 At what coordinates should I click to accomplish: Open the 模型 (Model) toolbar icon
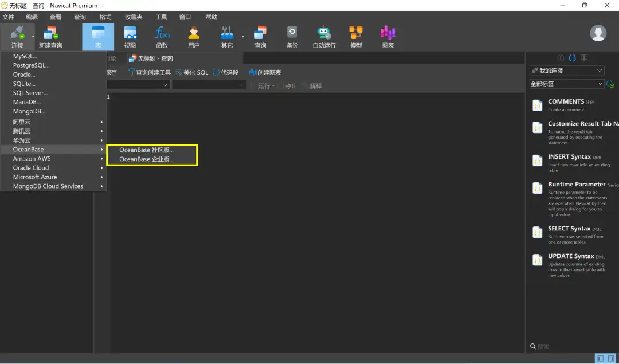pyautogui.click(x=356, y=32)
